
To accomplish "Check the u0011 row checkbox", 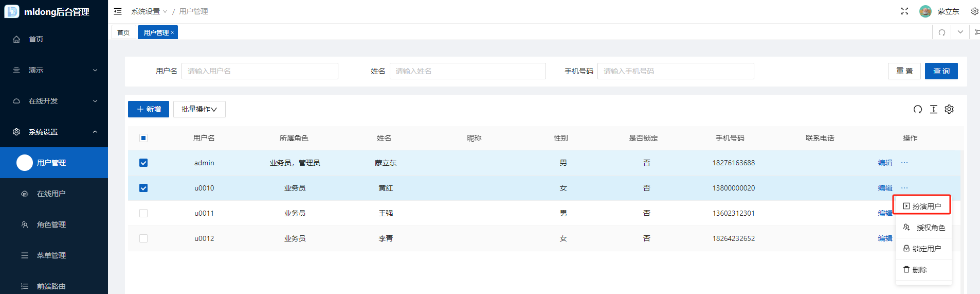I will pos(143,213).
